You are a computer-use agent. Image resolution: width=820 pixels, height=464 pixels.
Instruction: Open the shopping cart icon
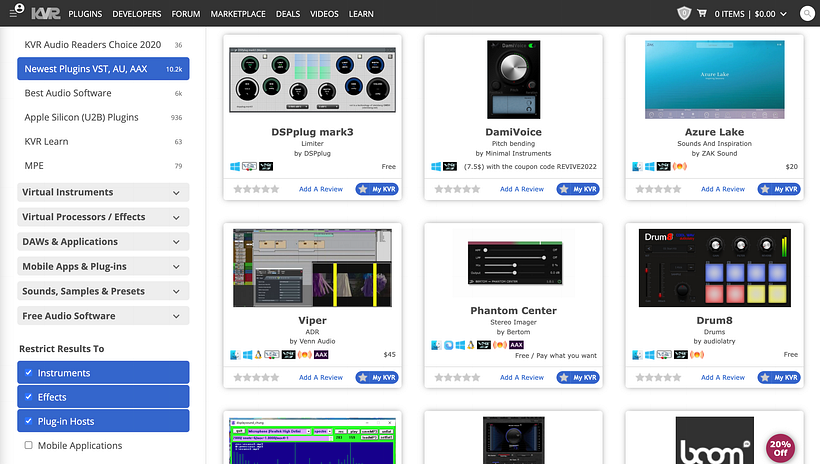coord(702,14)
